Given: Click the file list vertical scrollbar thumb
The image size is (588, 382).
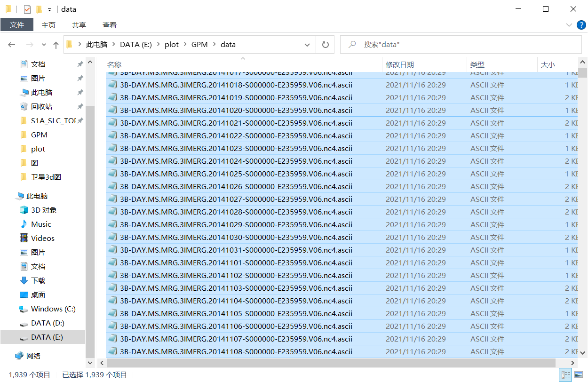Looking at the screenshot, I should pyautogui.click(x=583, y=72).
